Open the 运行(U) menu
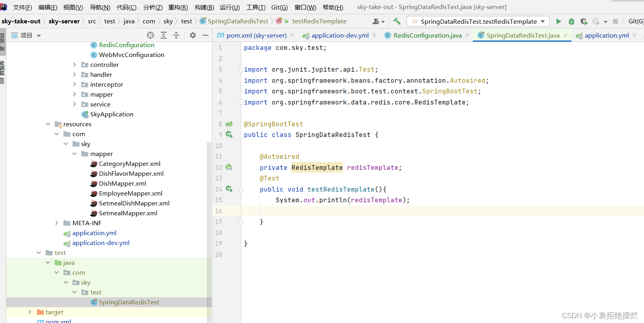 (230, 7)
